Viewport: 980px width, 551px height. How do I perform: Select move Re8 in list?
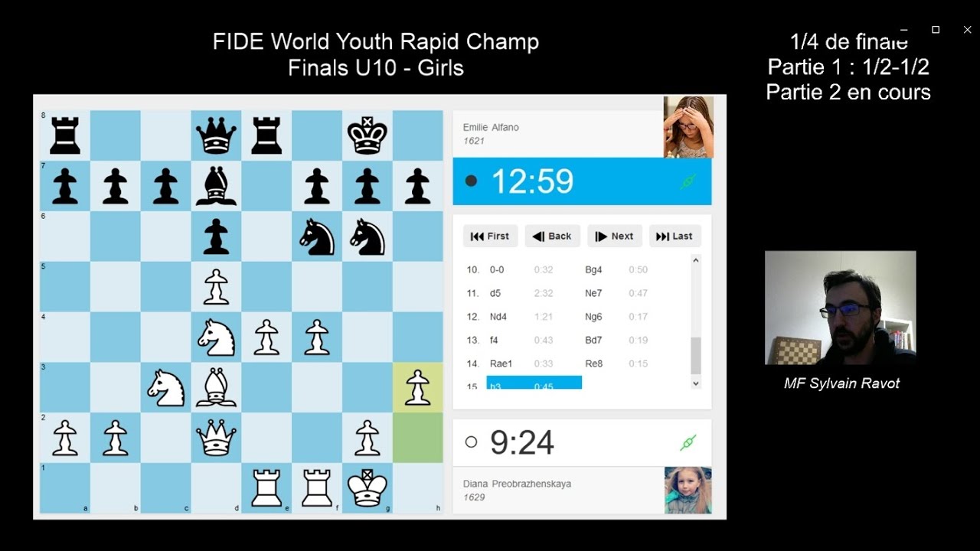point(593,364)
